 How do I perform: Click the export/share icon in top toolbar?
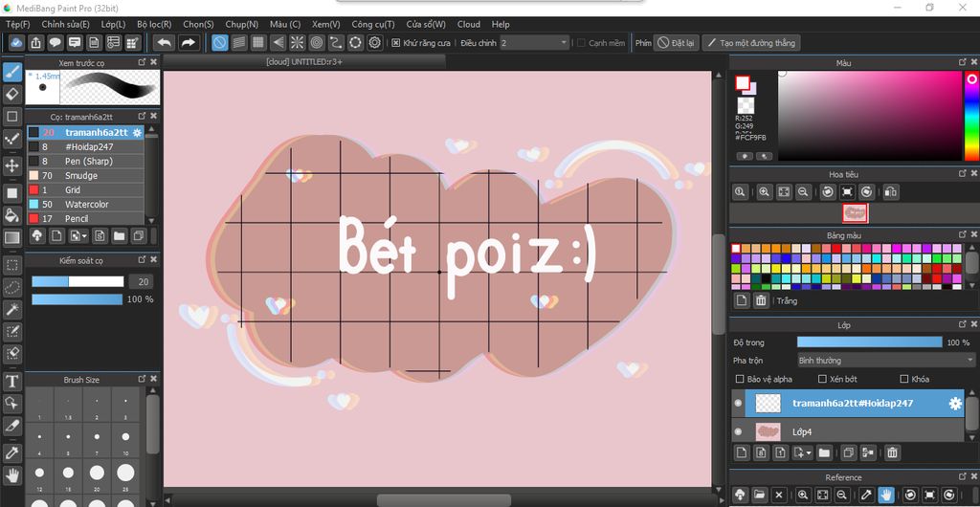(36, 42)
